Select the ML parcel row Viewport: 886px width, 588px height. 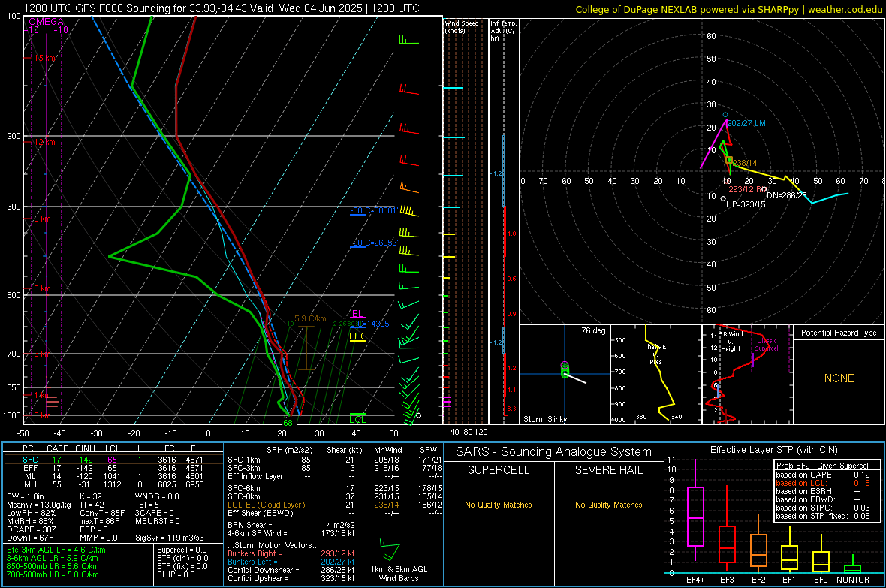point(113,476)
